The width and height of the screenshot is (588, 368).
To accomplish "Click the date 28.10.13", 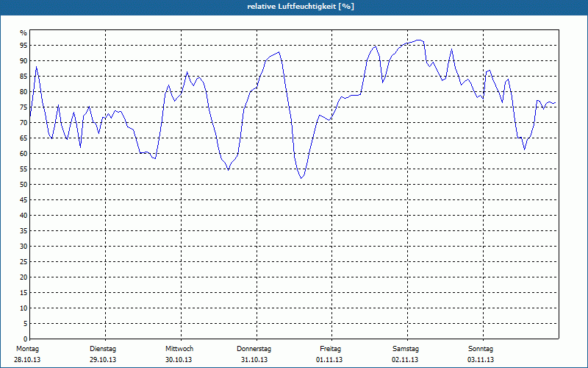I will tap(27, 360).
